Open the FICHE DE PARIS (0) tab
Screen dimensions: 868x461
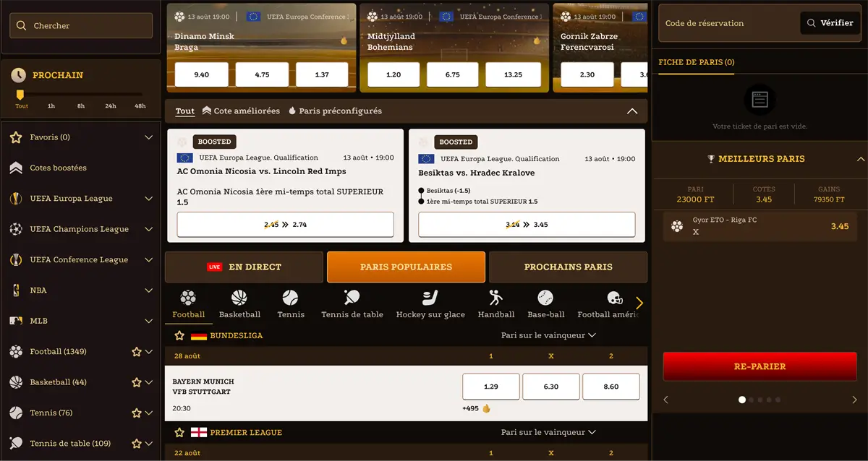coord(696,62)
